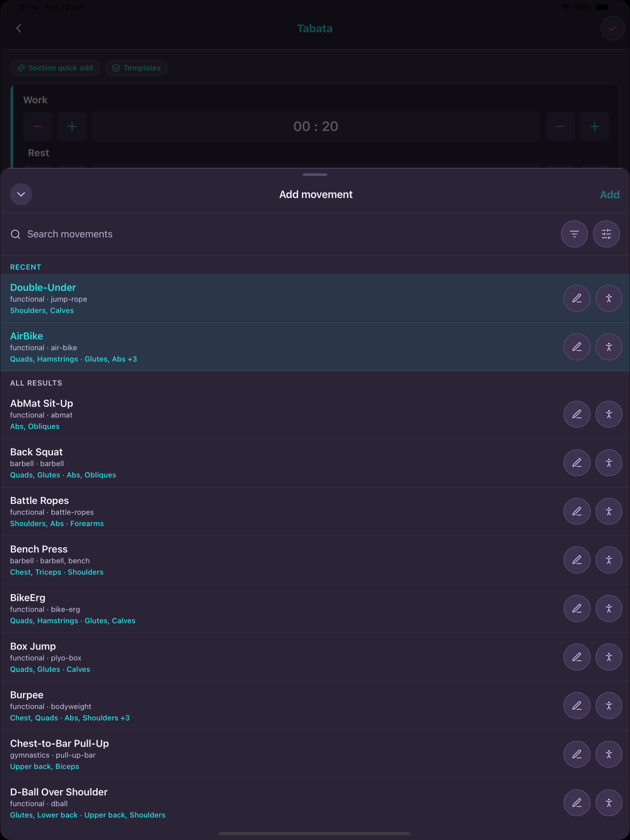Open the Templates button
This screenshot has height=840, width=630.
(x=136, y=68)
